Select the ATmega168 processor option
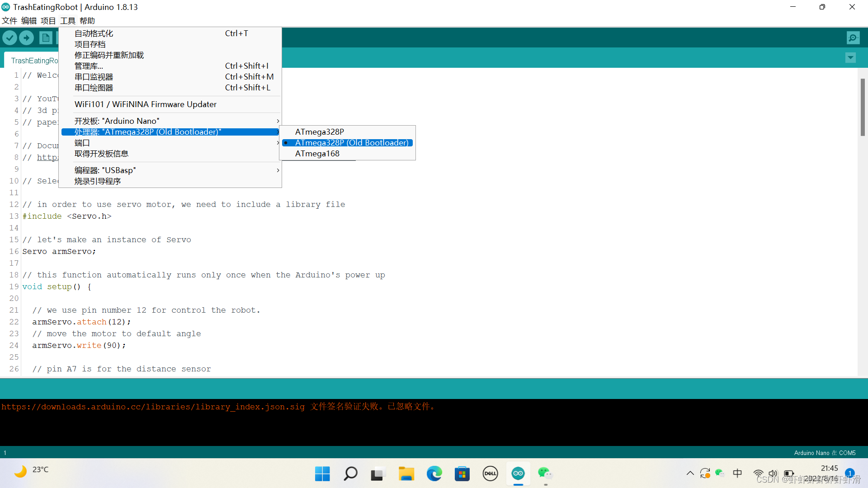This screenshot has height=488, width=868. (x=347, y=154)
